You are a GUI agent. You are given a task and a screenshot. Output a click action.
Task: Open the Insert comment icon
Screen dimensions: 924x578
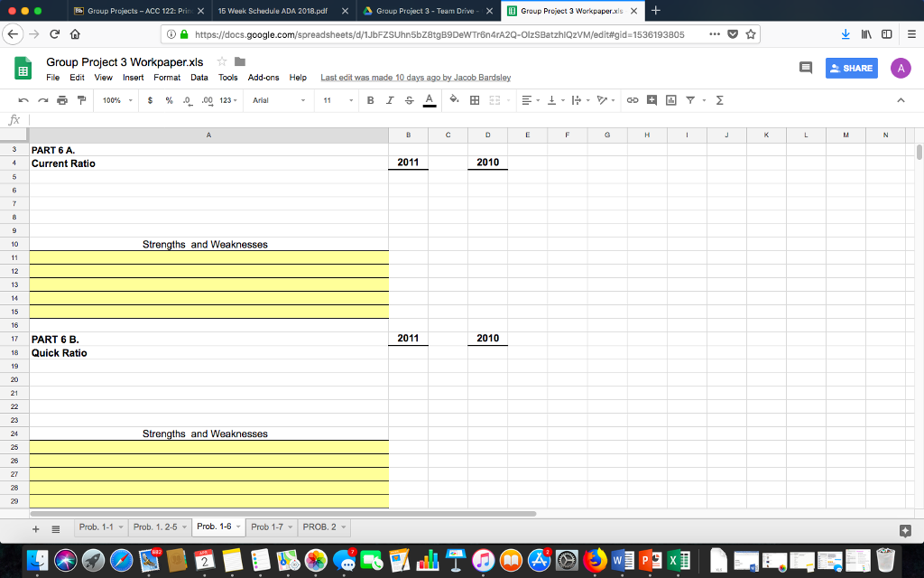651,100
